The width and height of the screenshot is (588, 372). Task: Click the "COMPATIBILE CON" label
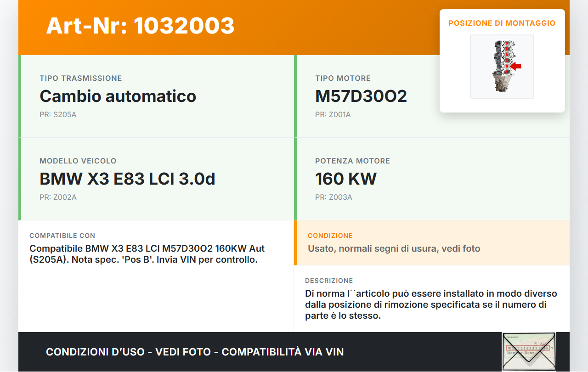click(62, 236)
